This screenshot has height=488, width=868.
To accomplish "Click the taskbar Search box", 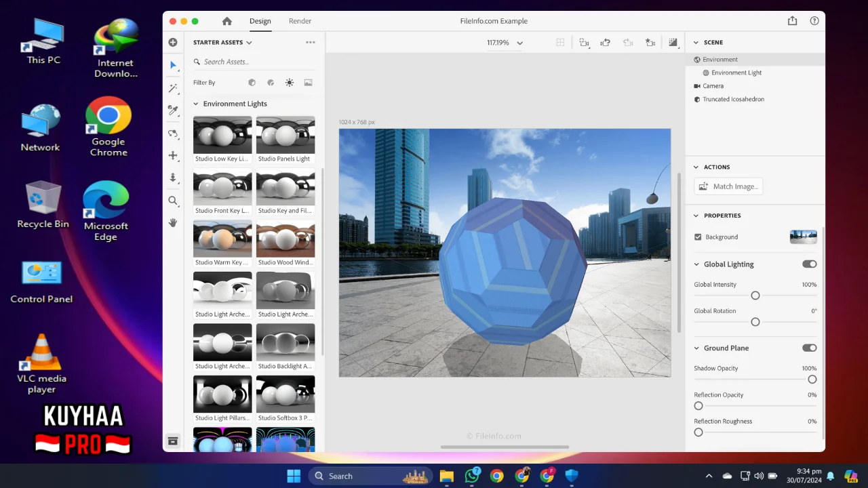I will (x=372, y=476).
